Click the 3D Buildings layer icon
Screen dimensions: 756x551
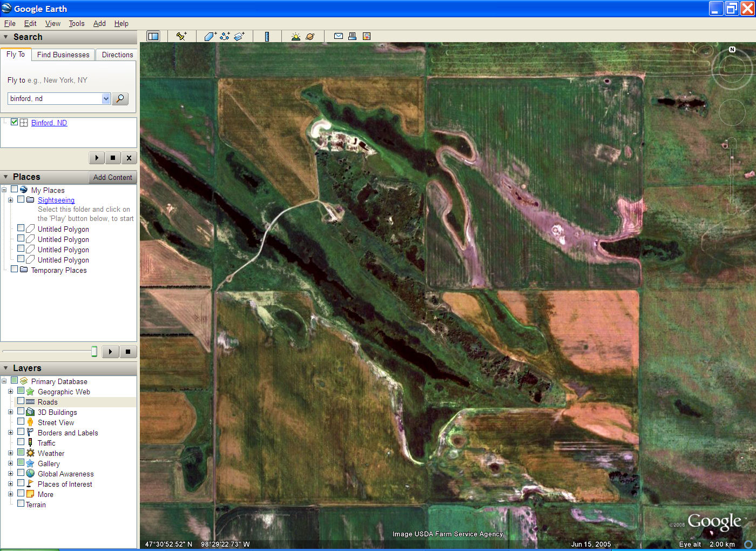point(30,412)
